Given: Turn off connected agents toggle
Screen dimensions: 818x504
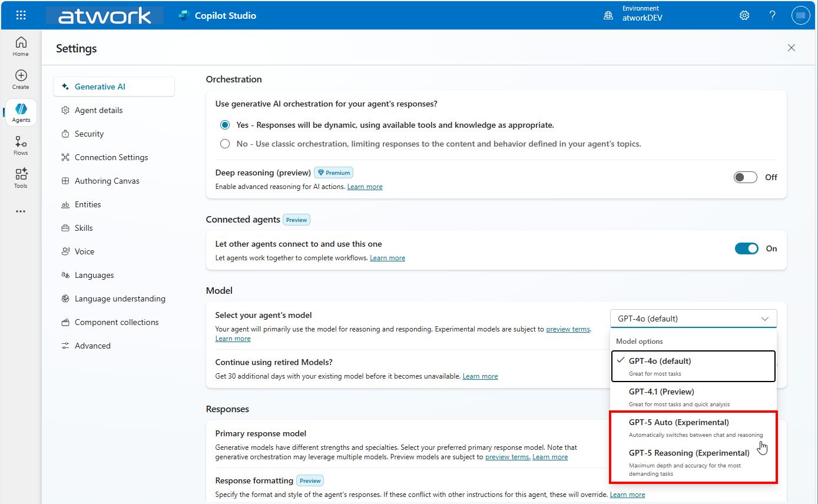Looking at the screenshot, I should coord(746,248).
